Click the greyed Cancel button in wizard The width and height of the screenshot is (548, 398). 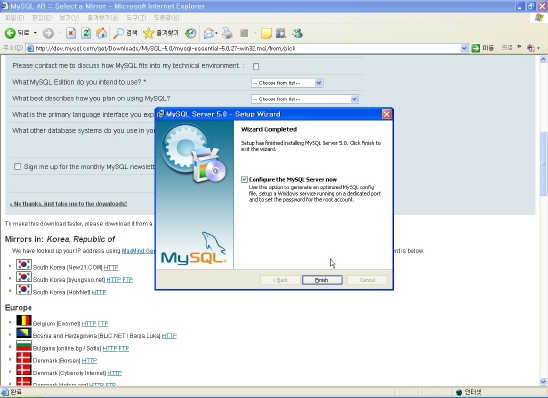pyautogui.click(x=367, y=280)
